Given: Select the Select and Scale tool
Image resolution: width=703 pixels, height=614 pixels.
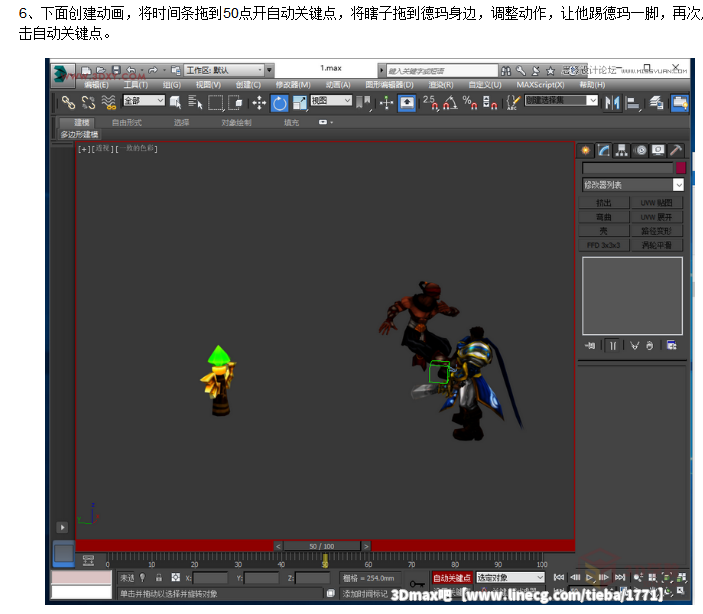Looking at the screenshot, I should [x=299, y=103].
